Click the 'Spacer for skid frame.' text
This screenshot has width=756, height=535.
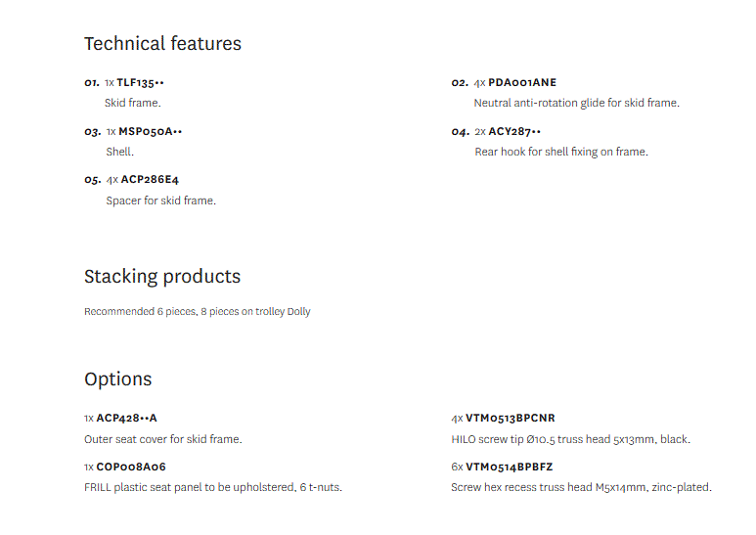click(x=161, y=201)
